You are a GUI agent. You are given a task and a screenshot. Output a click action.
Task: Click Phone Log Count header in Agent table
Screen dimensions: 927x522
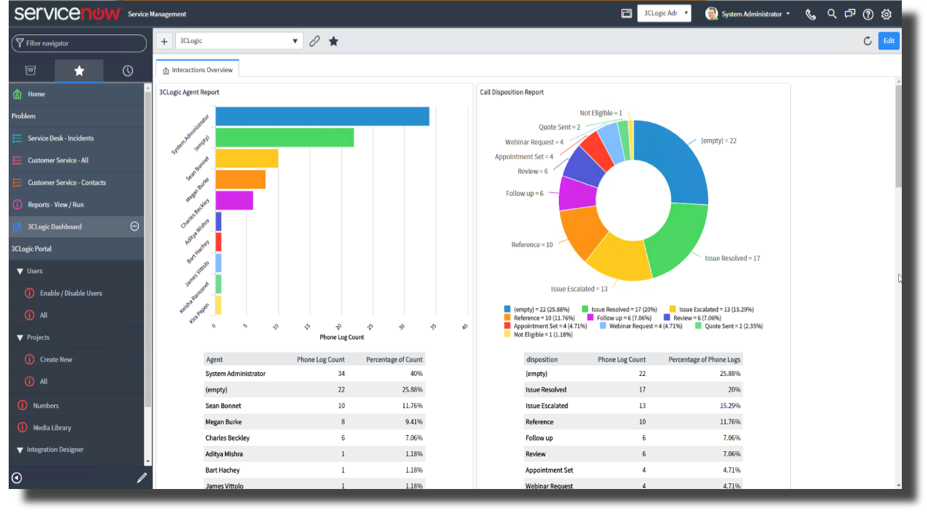tap(320, 359)
